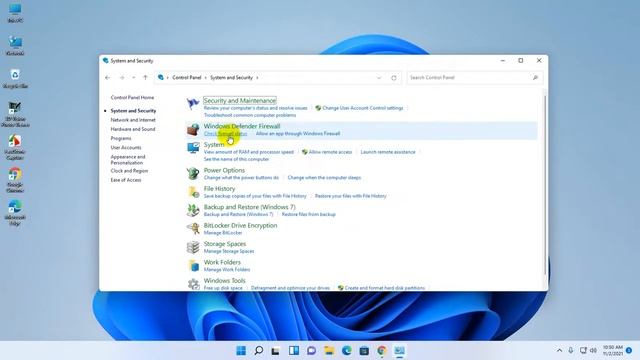This screenshot has width=640, height=360.
Task: Open View amount of RAM and processor speed
Action: [x=249, y=152]
